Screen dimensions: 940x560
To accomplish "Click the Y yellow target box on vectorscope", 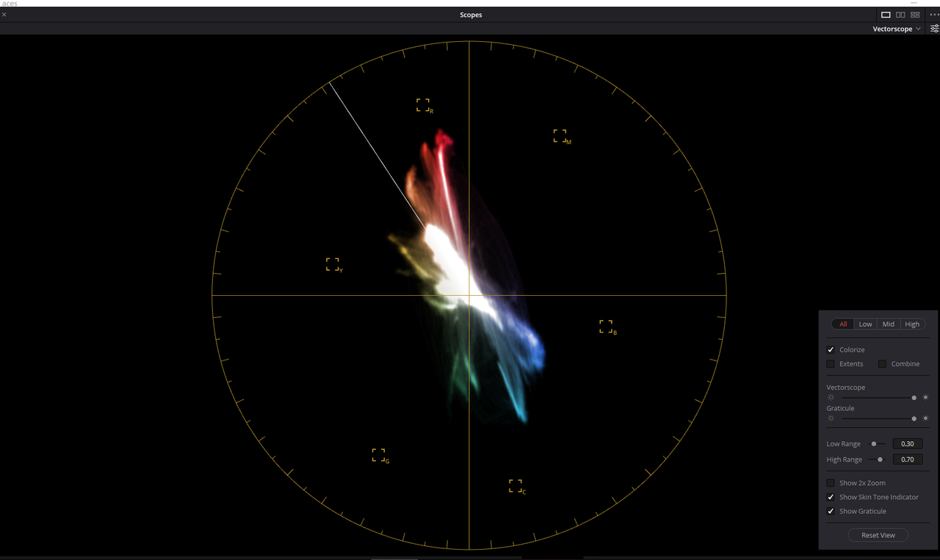I will tap(333, 264).
